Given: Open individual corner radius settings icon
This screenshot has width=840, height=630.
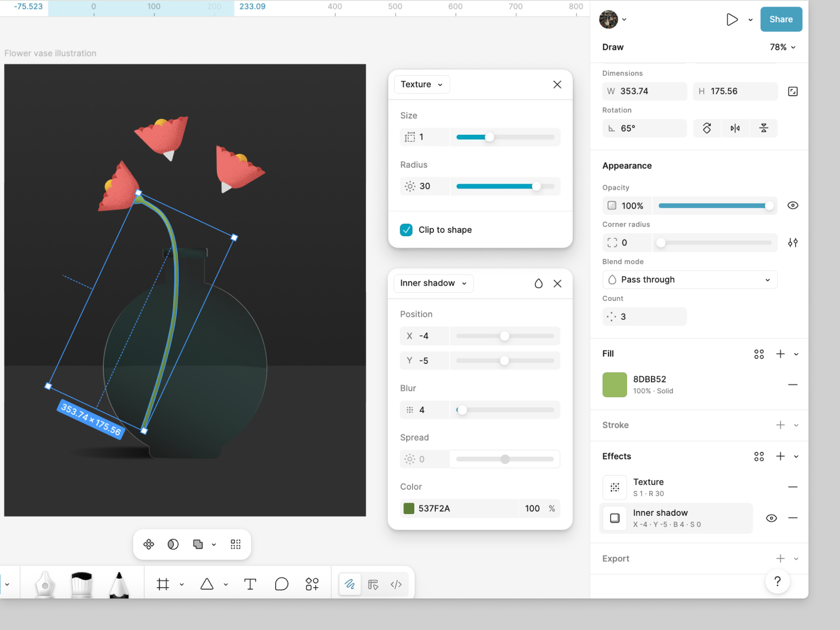Looking at the screenshot, I should tap(792, 243).
